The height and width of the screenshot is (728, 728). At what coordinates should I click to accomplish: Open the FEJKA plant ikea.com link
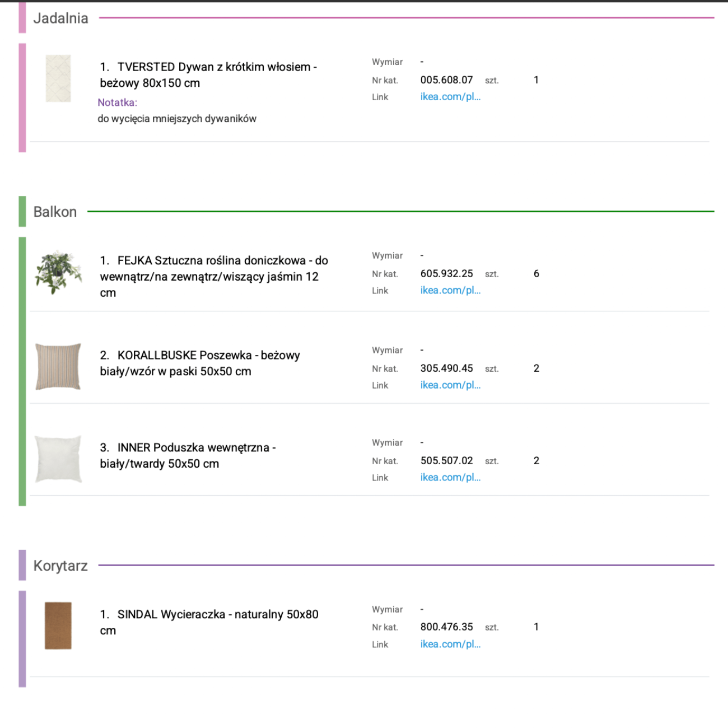coord(450,291)
